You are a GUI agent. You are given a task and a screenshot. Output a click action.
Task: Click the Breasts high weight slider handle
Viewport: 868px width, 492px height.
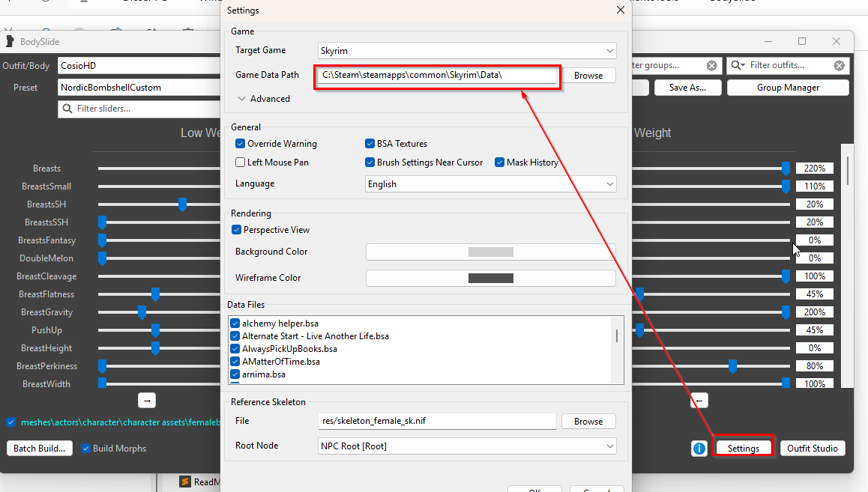click(786, 168)
